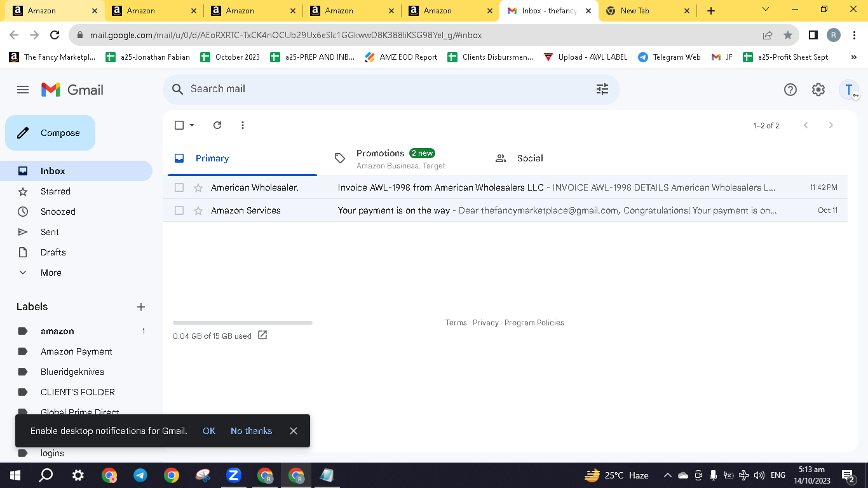The width and height of the screenshot is (868, 488).
Task: Click No thanks on notification prompt
Action: coord(251,431)
